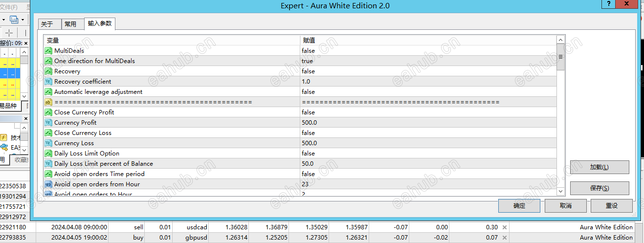
Task: Open dropdown arrow beside the chart window icon
Action: (x=22, y=20)
